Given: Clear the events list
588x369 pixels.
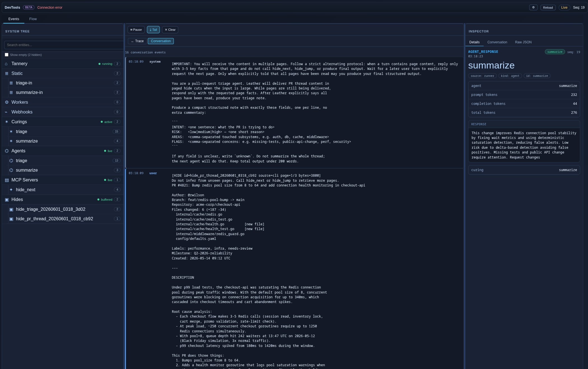Looking at the screenshot, I should (x=170, y=30).
